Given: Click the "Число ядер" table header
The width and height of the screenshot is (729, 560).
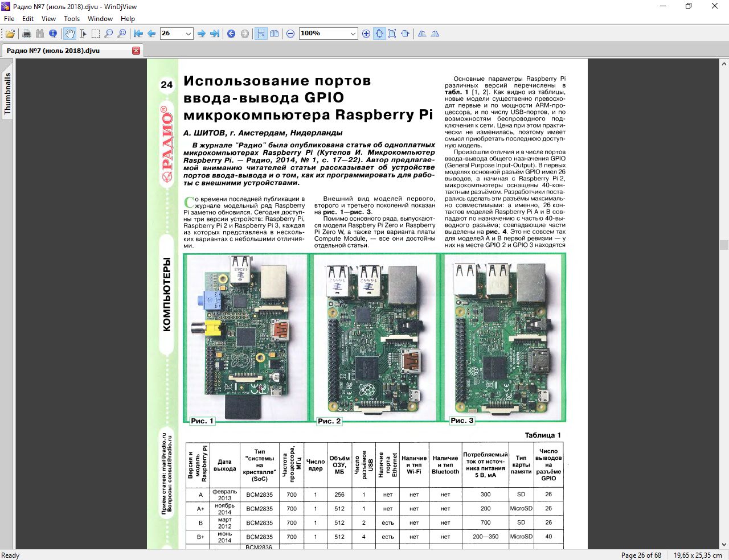Looking at the screenshot, I should point(316,465).
